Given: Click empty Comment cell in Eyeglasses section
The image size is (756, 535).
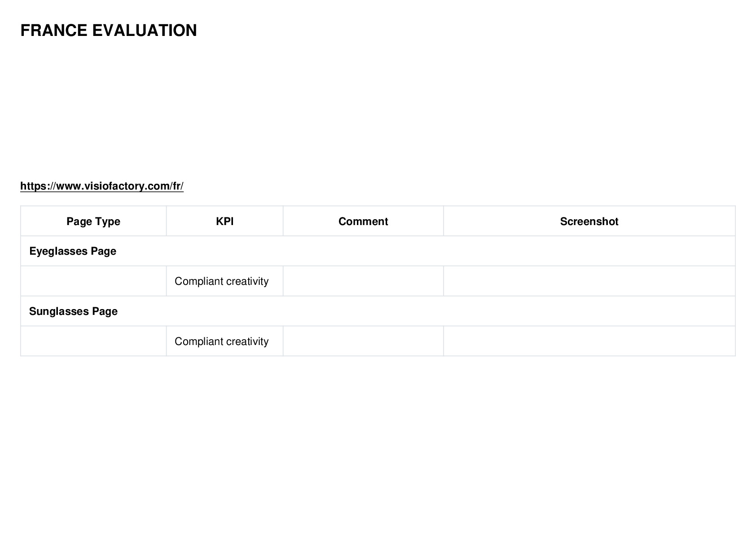Looking at the screenshot, I should [363, 281].
